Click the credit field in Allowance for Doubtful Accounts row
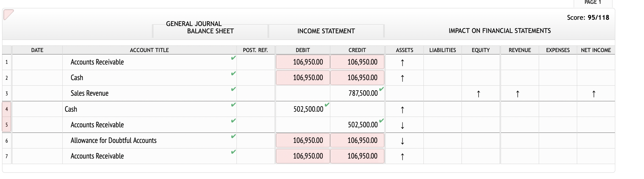 (357, 140)
